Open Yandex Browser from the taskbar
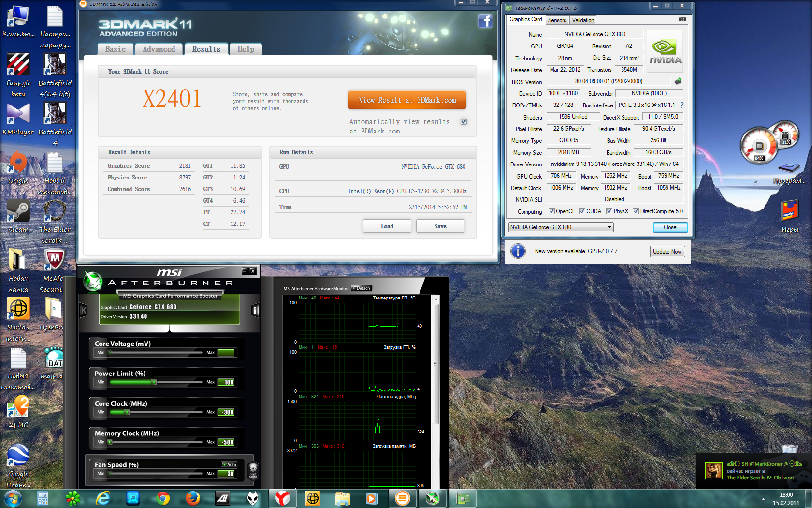 click(283, 498)
